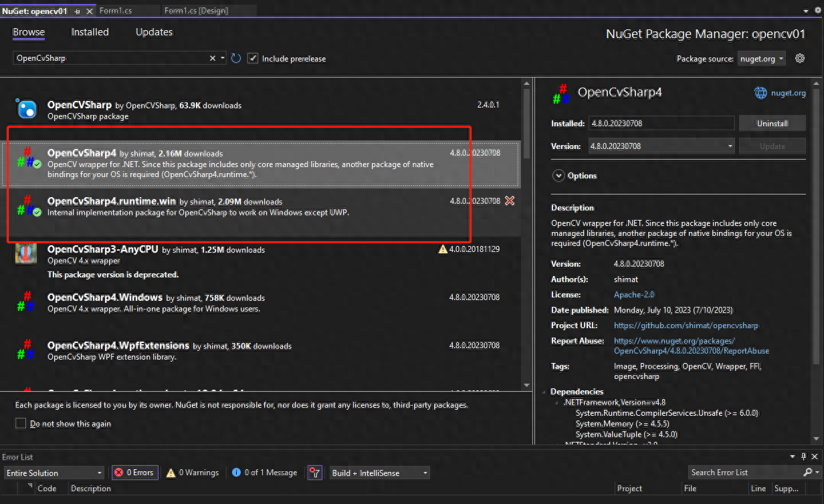The width and height of the screenshot is (824, 504).
Task: Click the red X uninstall icon for OpenCvSharp4.runtime.win
Action: (x=510, y=201)
